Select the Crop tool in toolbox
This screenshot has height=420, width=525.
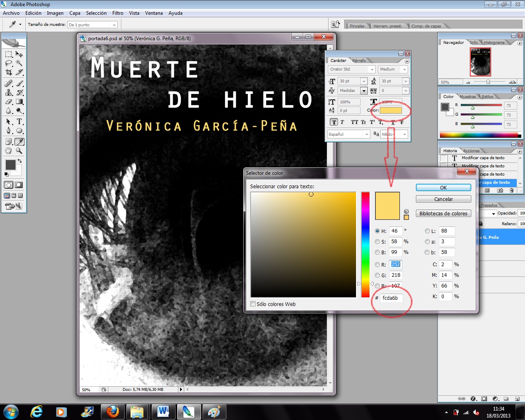pyautogui.click(x=9, y=72)
